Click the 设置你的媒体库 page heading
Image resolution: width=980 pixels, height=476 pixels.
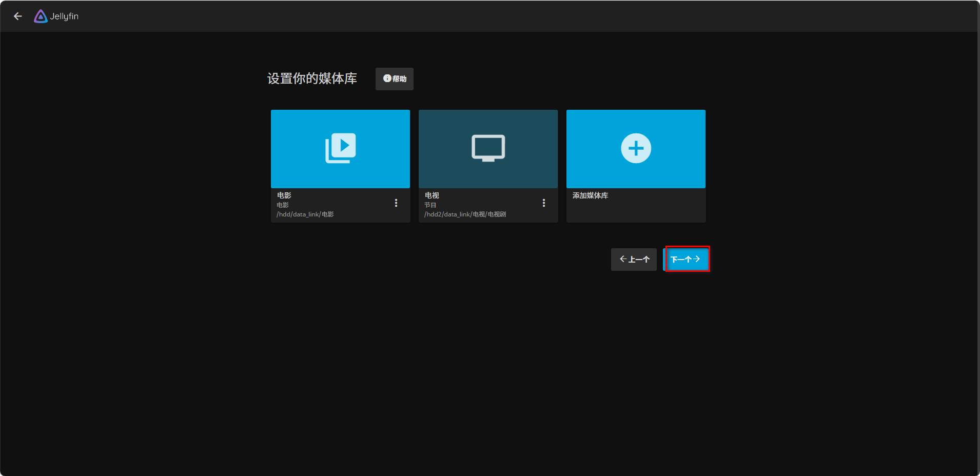coord(312,78)
